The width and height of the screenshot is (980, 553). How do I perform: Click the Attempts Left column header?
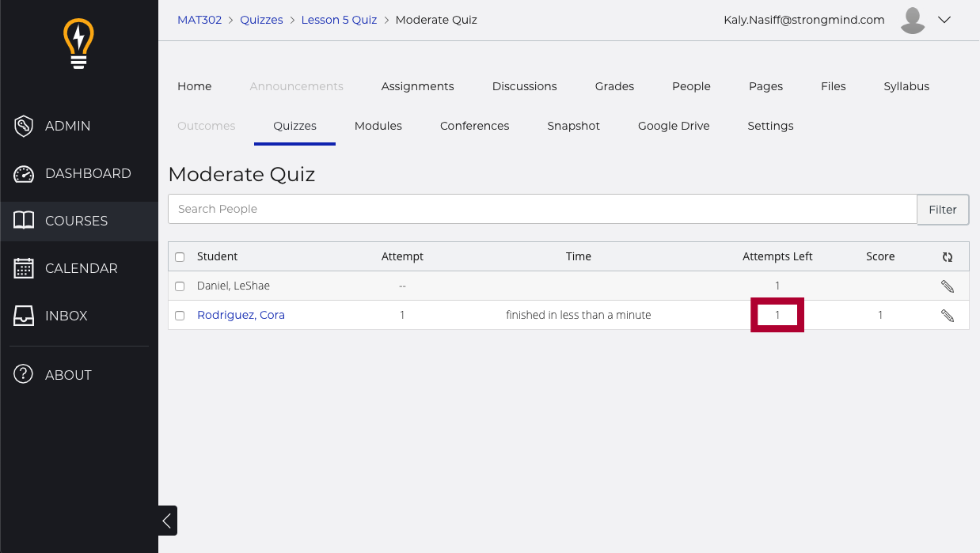777,256
